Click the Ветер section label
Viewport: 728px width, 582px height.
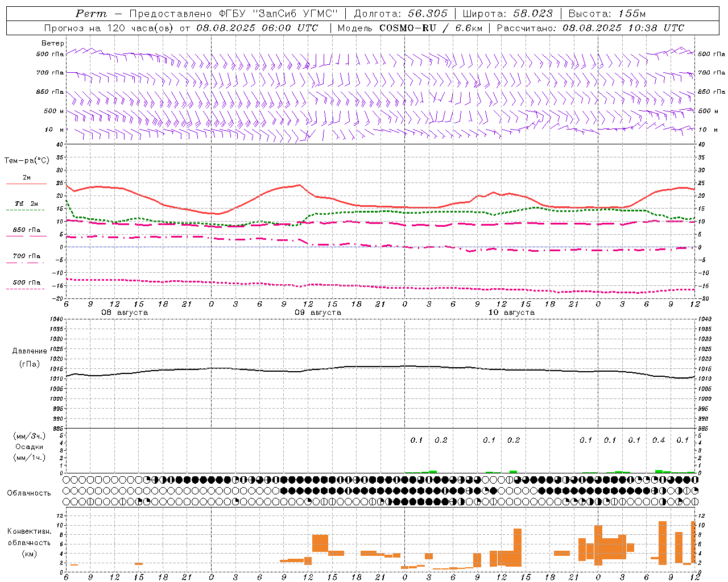point(53,43)
